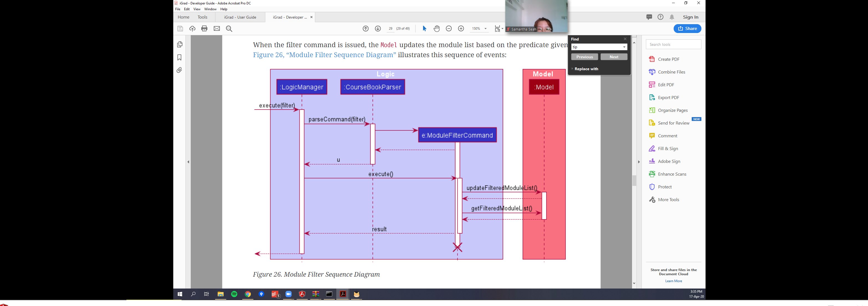
Task: Open the Attachments paperclip panel
Action: click(x=179, y=70)
